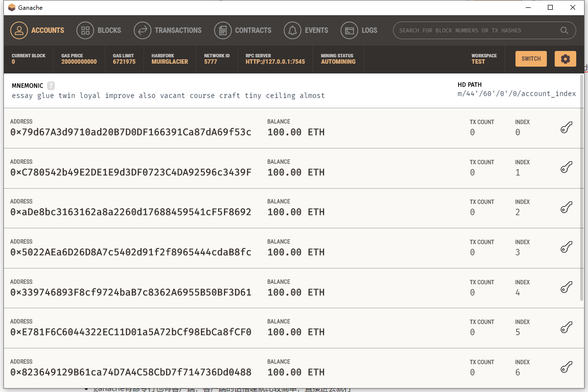Screen dimensions: 588x392
Task: Select address 0x823649129B61ca74D7A4C58CbD7f714736Dd0488
Action: (x=131, y=372)
